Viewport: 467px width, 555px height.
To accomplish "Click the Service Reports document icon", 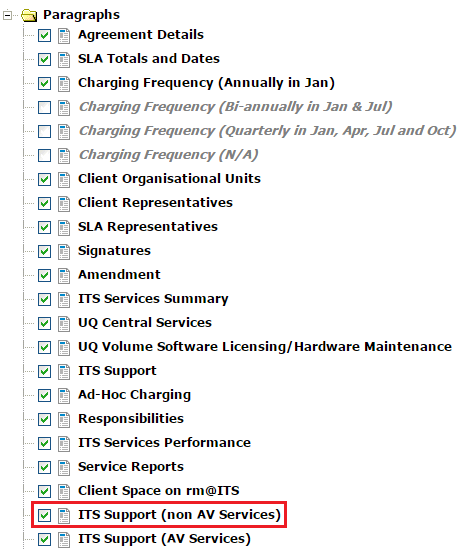I will point(64,468).
